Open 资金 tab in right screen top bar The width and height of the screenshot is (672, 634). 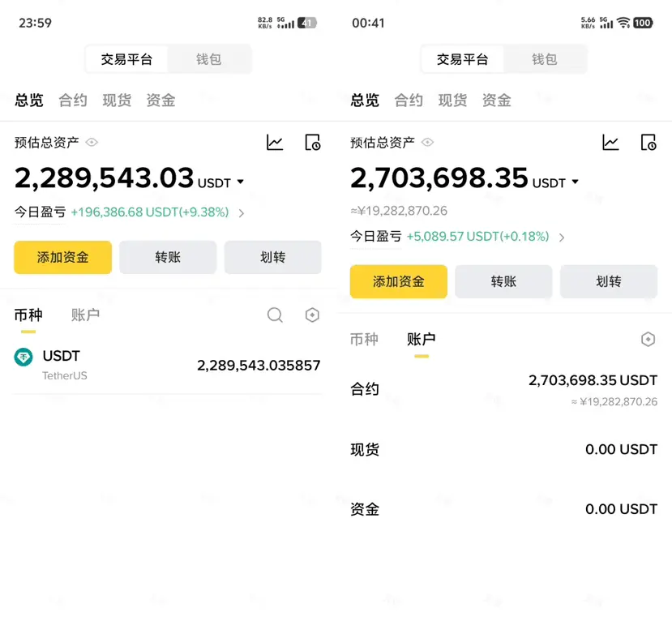(497, 101)
